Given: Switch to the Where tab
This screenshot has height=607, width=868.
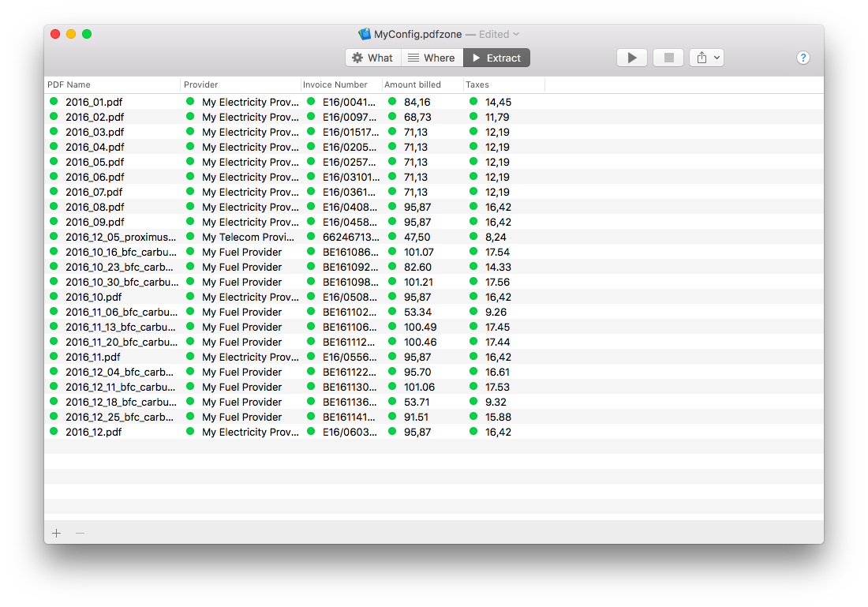Looking at the screenshot, I should coord(432,58).
